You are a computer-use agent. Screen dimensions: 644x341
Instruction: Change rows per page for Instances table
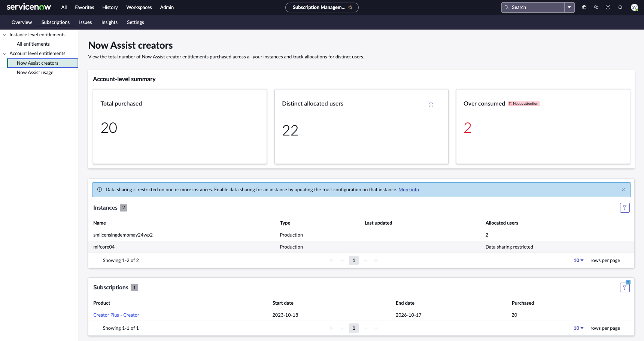[x=578, y=261]
